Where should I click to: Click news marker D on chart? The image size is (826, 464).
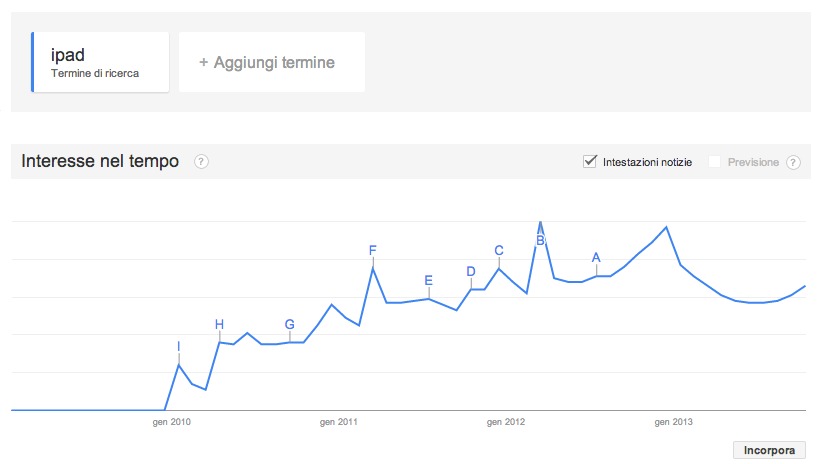click(x=471, y=271)
